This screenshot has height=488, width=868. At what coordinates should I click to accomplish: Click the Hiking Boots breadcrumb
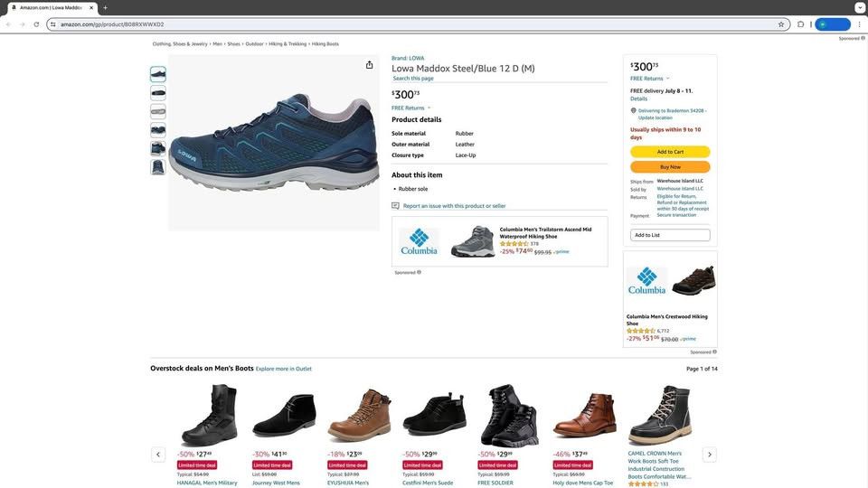tap(325, 43)
